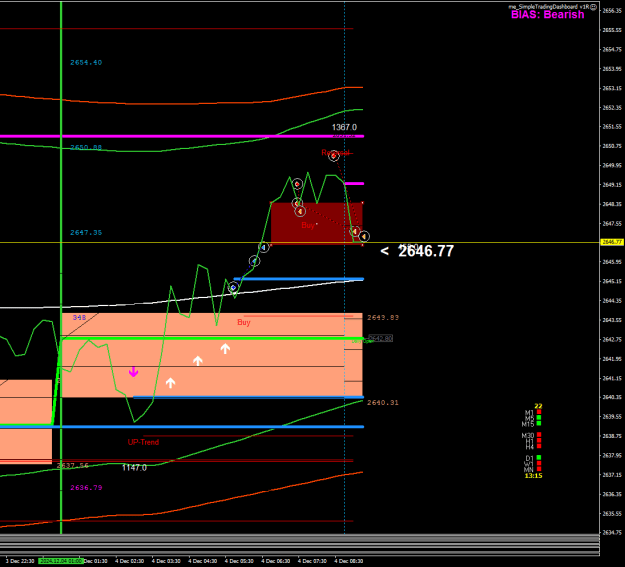This screenshot has width=625, height=567.
Task: Click the W1 red trend indicator square
Action: tap(539, 463)
